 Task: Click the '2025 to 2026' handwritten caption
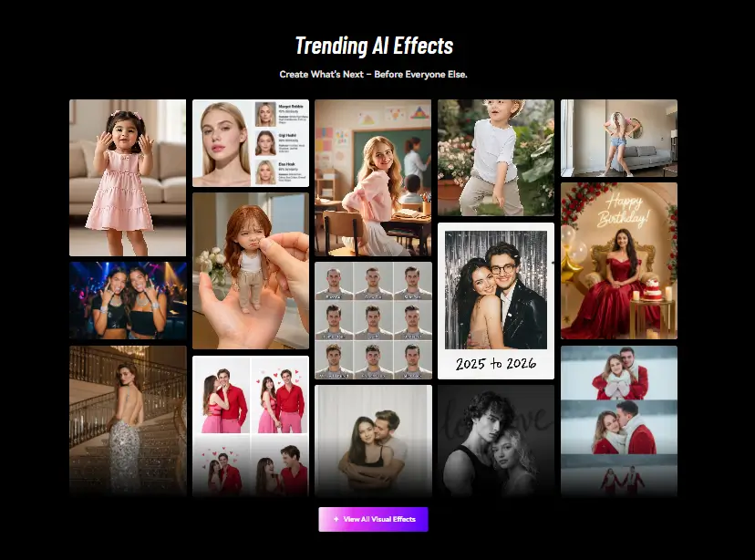[496, 362]
